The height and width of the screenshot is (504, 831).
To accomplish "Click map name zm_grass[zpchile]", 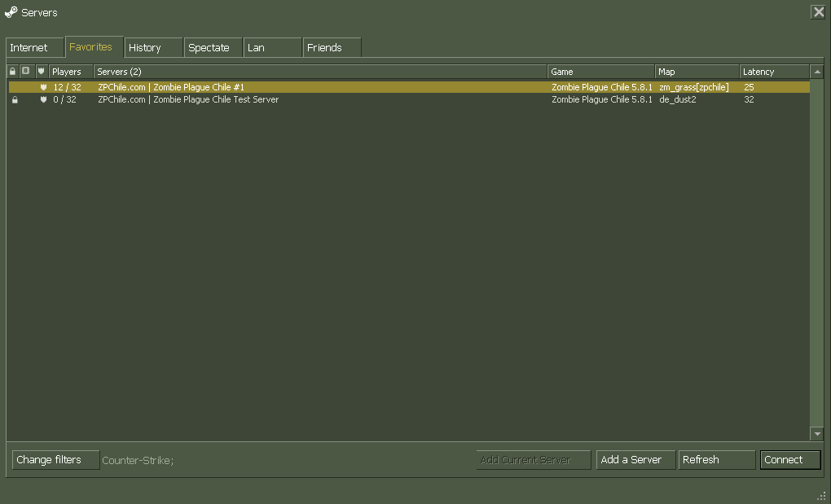I will 694,87.
